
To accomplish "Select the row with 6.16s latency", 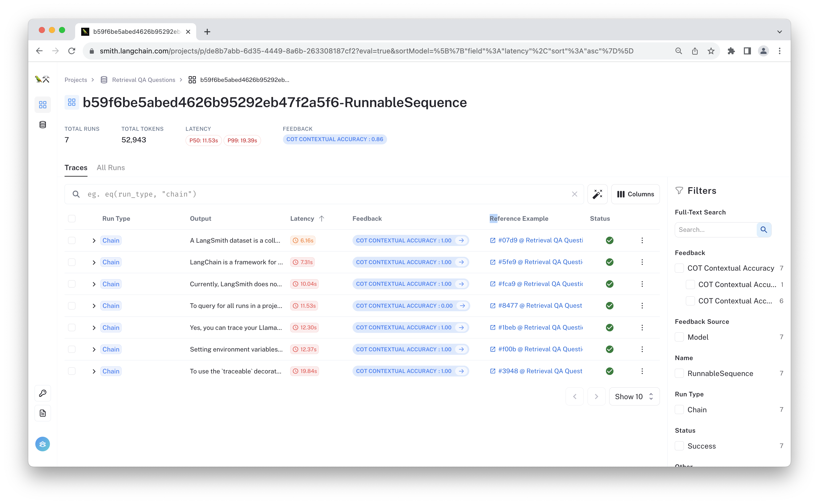I will coord(72,240).
